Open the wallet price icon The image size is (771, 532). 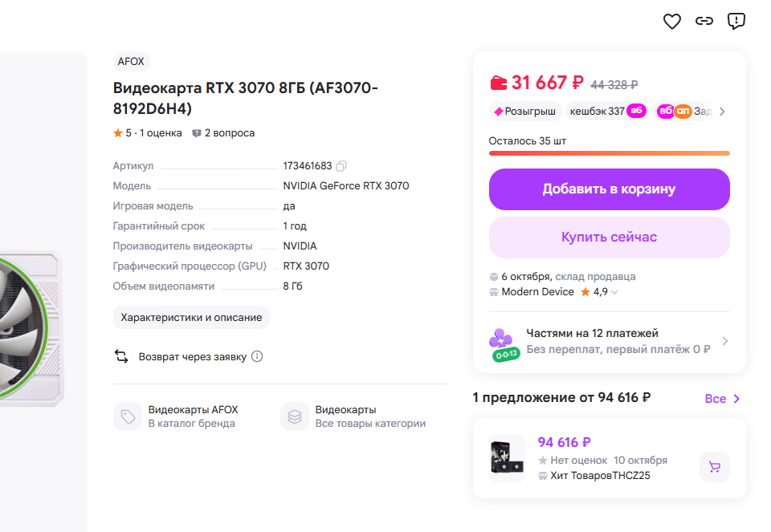[498, 83]
